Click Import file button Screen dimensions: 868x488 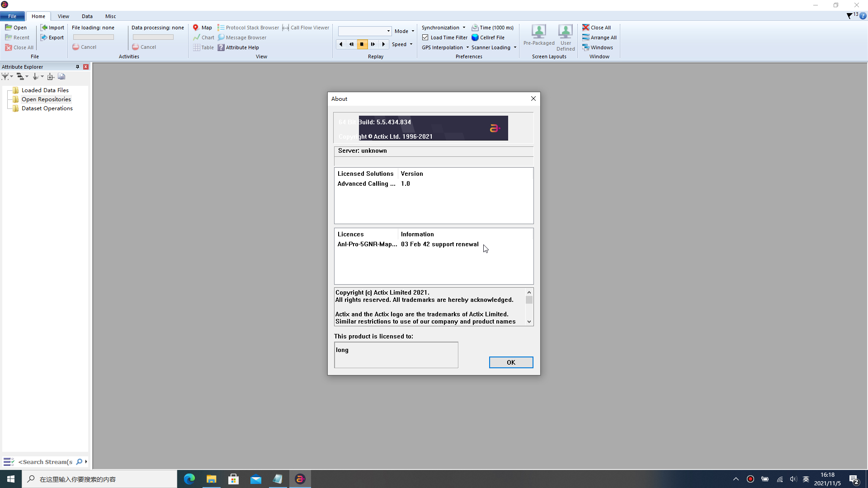(x=52, y=28)
